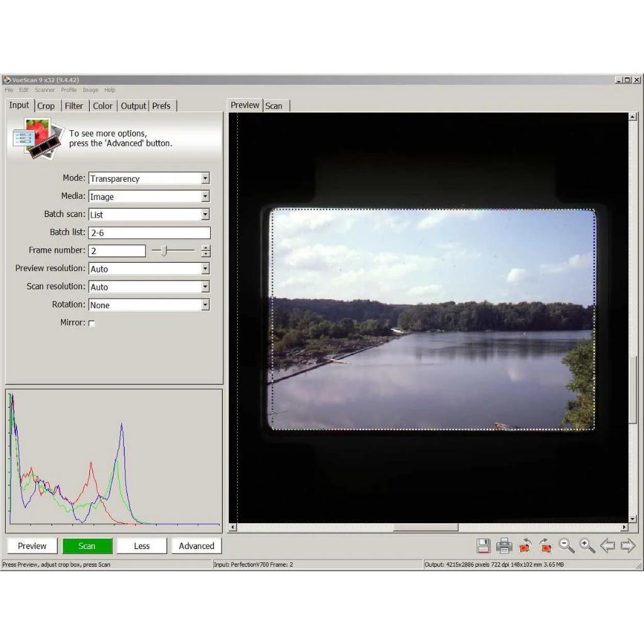Switch to the Filter tab
644x644 pixels.
click(x=74, y=106)
